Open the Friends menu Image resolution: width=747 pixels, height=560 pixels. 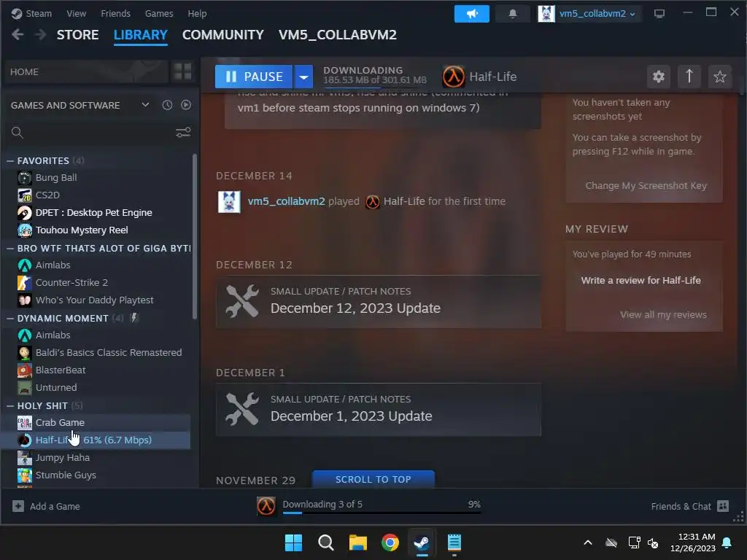click(116, 14)
